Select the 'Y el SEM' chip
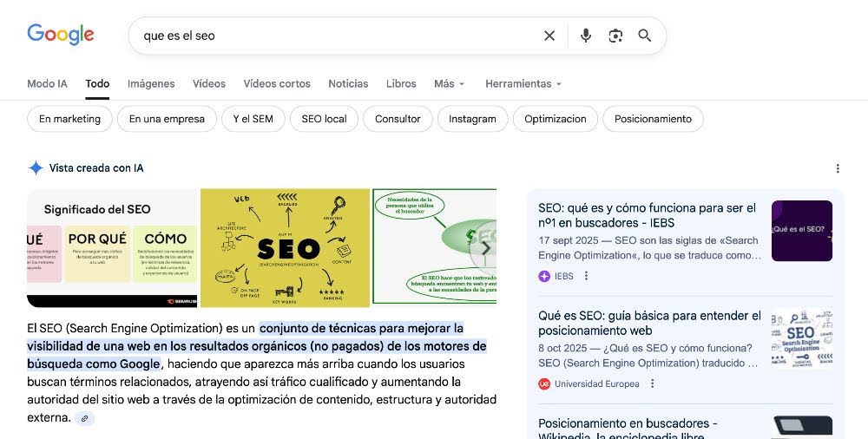 click(x=253, y=119)
